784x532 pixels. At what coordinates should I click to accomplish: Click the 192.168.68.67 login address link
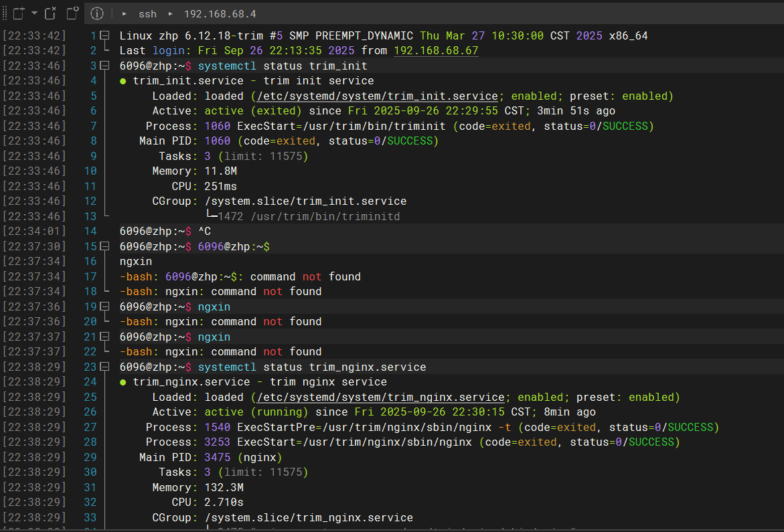pyautogui.click(x=436, y=51)
